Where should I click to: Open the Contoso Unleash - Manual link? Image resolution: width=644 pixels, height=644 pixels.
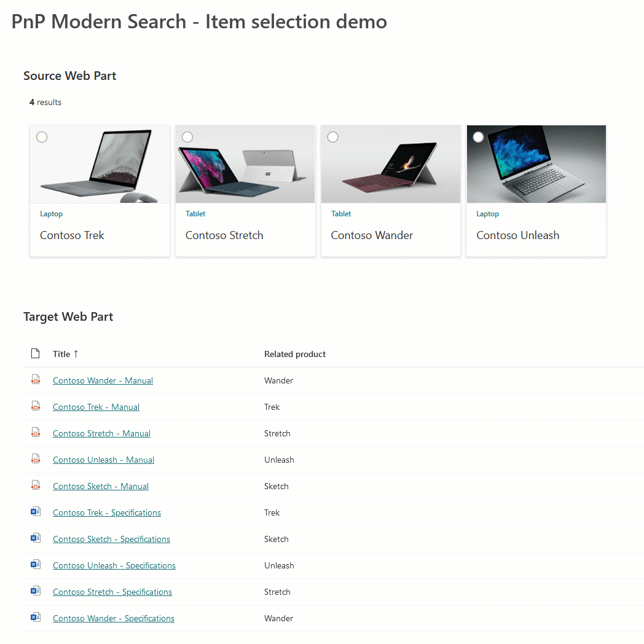click(103, 460)
